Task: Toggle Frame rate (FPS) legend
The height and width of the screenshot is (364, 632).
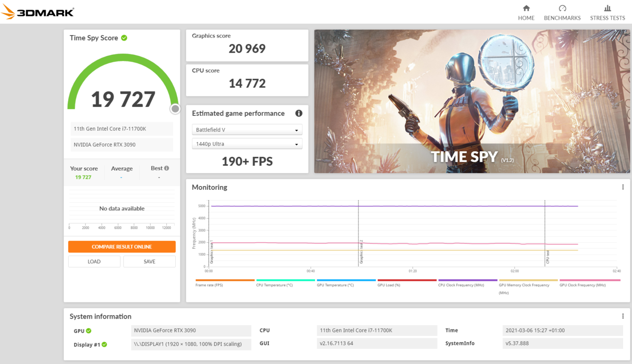Action: click(x=225, y=283)
